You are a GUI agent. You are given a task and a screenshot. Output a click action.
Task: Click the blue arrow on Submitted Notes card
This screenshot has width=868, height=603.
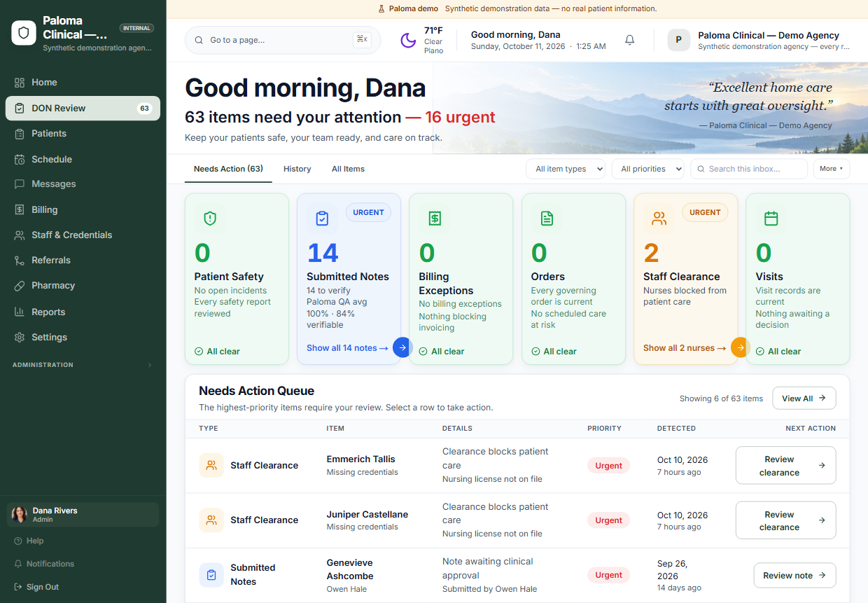pyautogui.click(x=402, y=347)
